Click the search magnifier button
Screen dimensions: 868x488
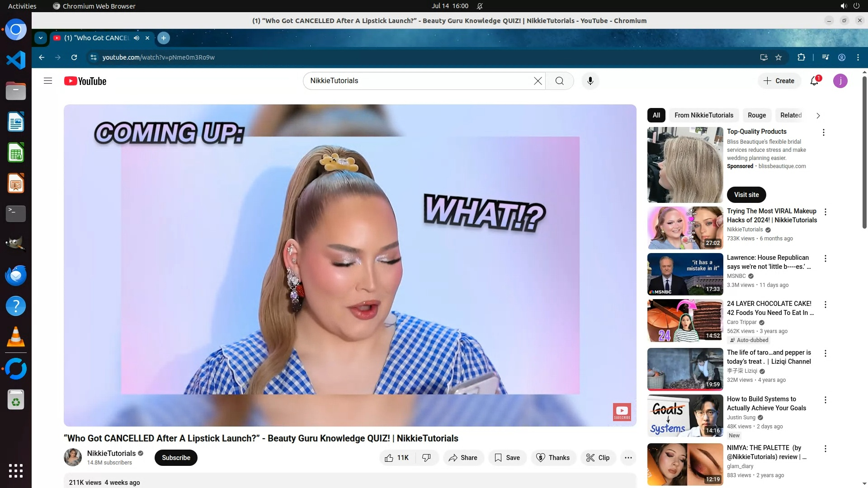[560, 81]
